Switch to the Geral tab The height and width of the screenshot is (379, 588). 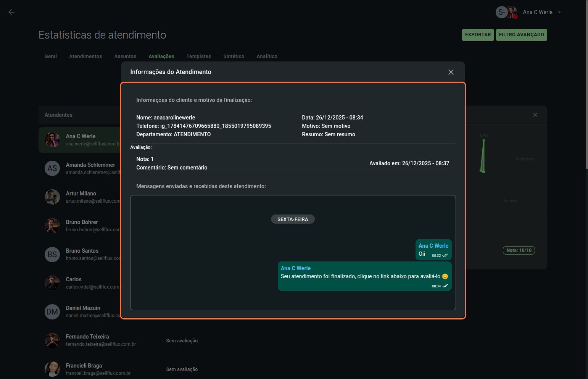point(50,56)
